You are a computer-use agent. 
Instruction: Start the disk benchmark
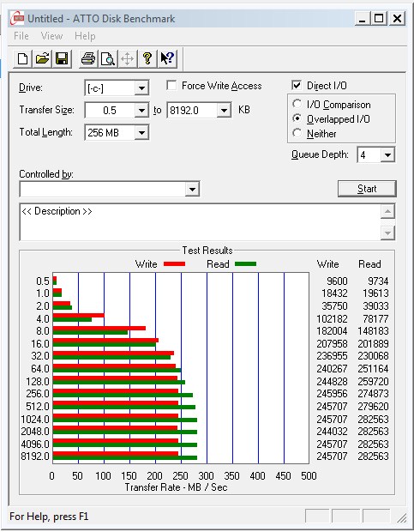pos(367,189)
